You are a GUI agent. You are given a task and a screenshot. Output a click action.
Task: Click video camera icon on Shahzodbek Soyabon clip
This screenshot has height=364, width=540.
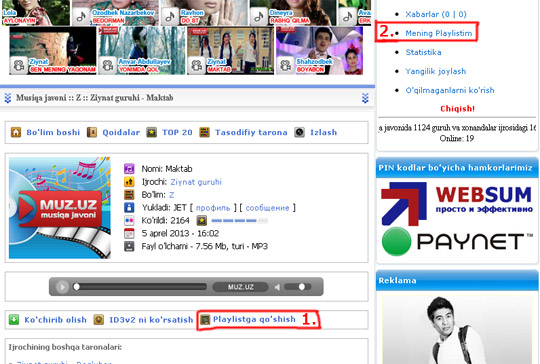[x=285, y=65]
